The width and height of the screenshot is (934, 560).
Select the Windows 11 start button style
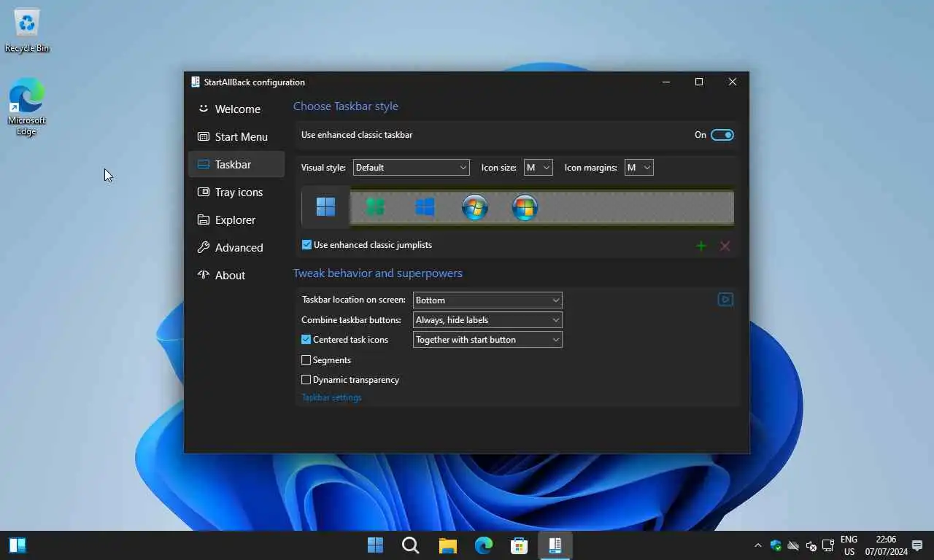click(326, 207)
